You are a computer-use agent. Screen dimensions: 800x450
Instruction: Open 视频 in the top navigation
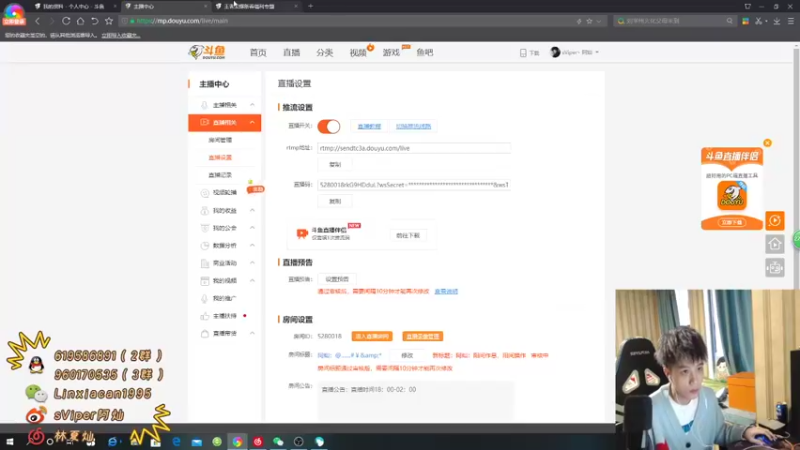pos(358,53)
